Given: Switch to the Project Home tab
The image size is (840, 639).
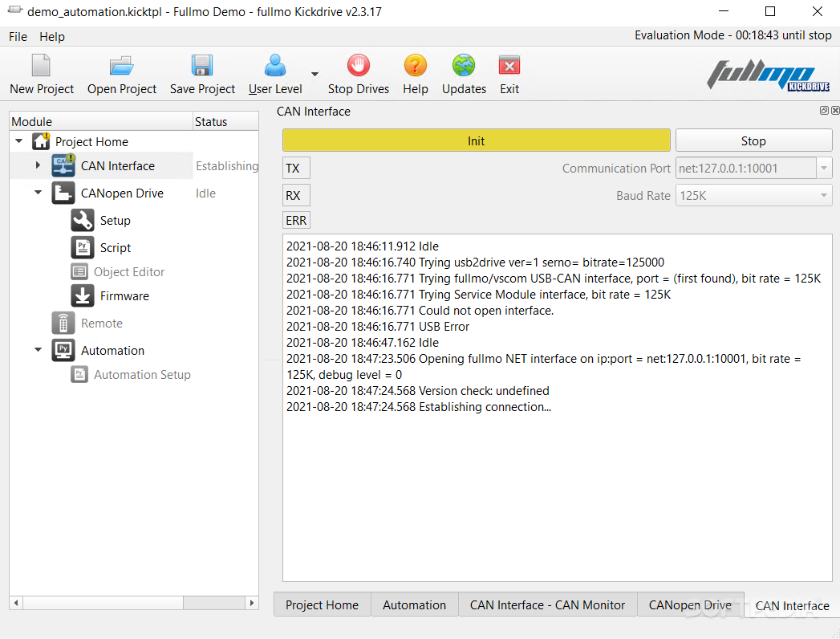Looking at the screenshot, I should tap(322, 604).
